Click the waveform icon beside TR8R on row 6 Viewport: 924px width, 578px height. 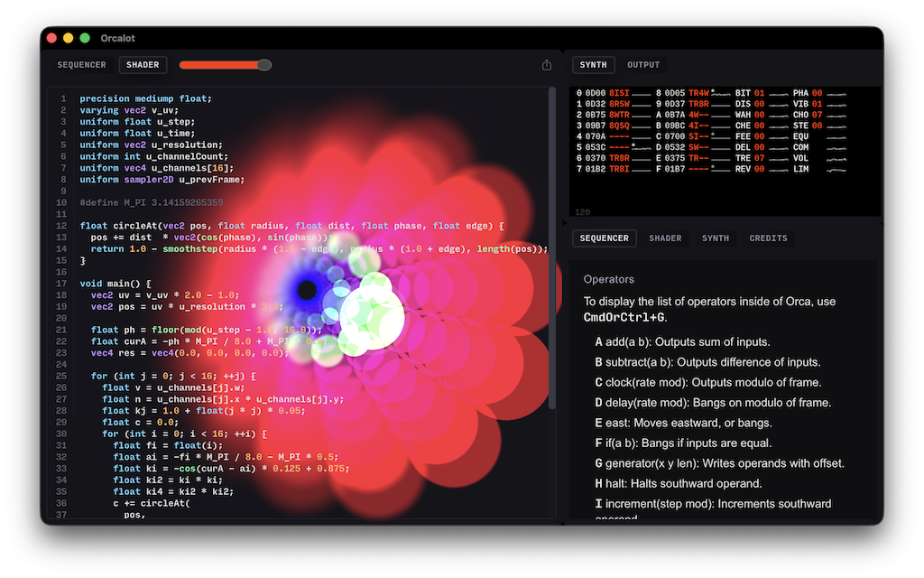640,157
